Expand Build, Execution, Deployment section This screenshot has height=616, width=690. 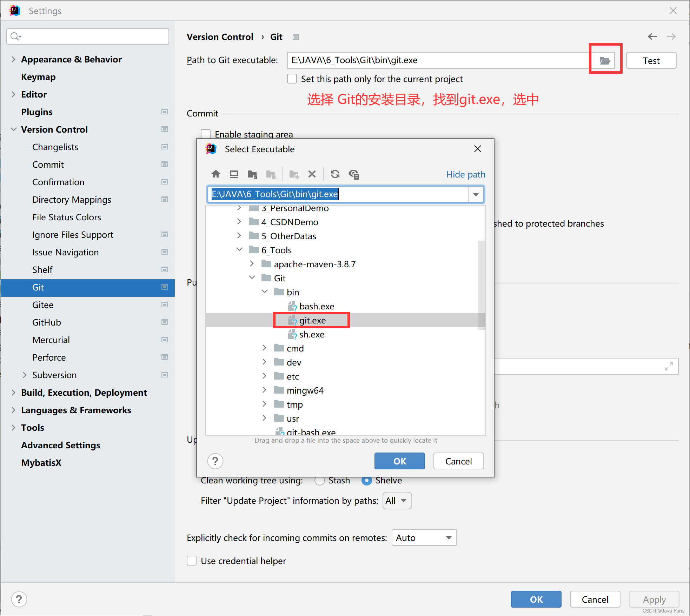(13, 393)
